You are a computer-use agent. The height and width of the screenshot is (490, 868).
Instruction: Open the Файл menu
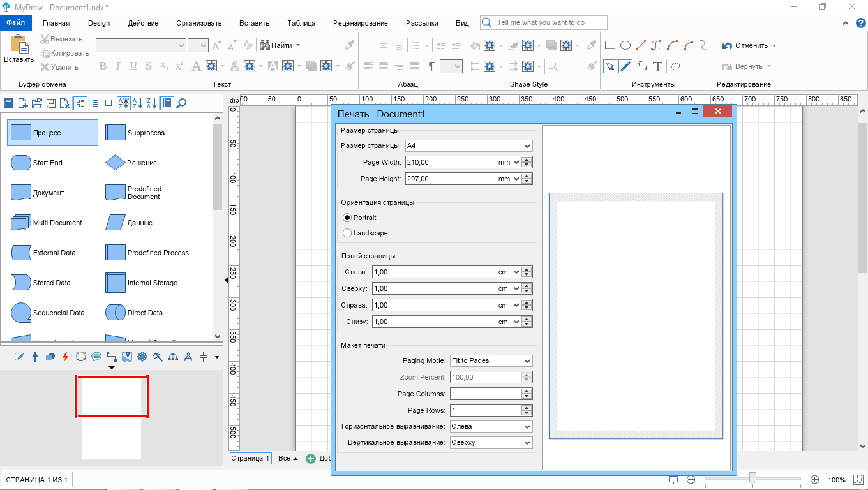[x=15, y=22]
